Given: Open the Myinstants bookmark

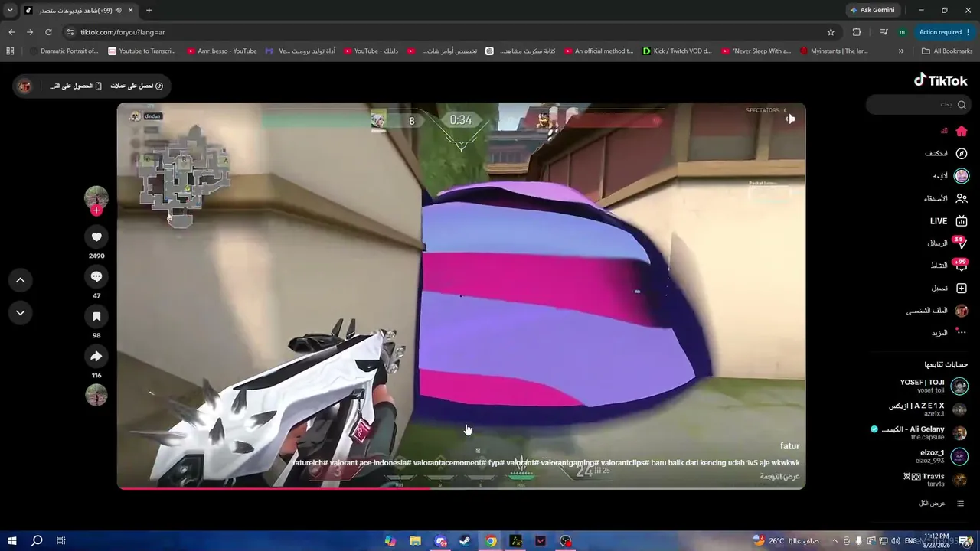Looking at the screenshot, I should click(x=834, y=51).
